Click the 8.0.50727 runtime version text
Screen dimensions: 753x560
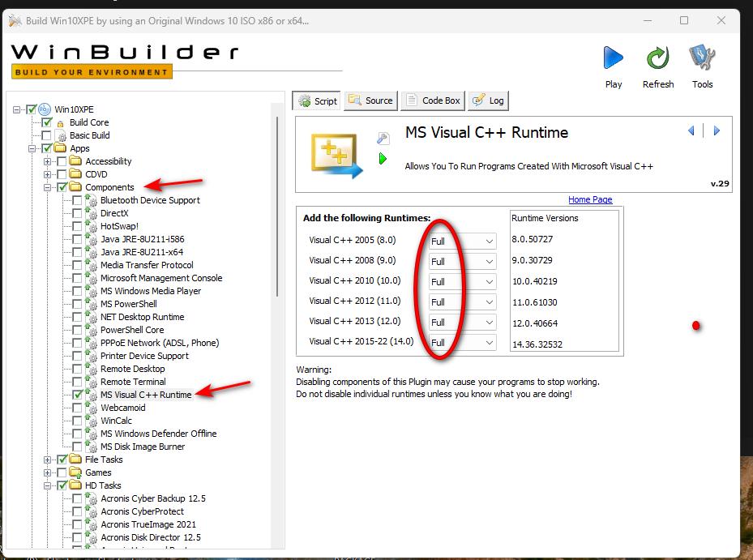[532, 239]
